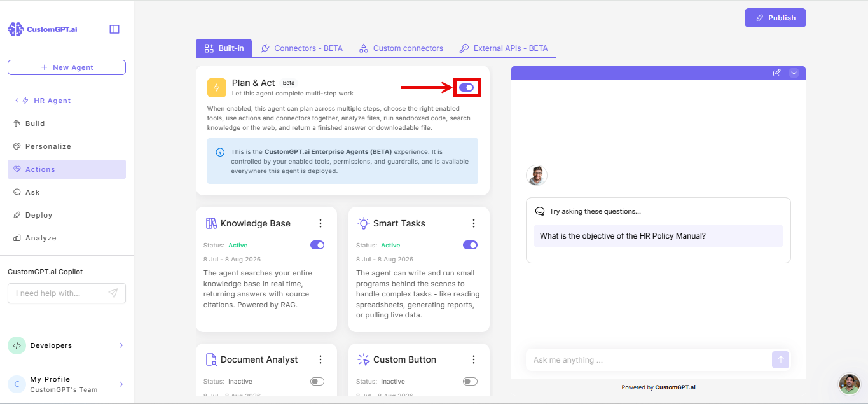Select Actions in the sidebar
The width and height of the screenshot is (868, 404).
[x=67, y=169]
